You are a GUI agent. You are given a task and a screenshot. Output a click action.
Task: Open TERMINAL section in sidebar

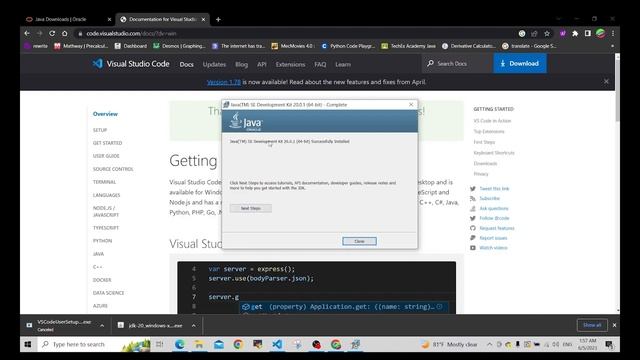(x=104, y=182)
